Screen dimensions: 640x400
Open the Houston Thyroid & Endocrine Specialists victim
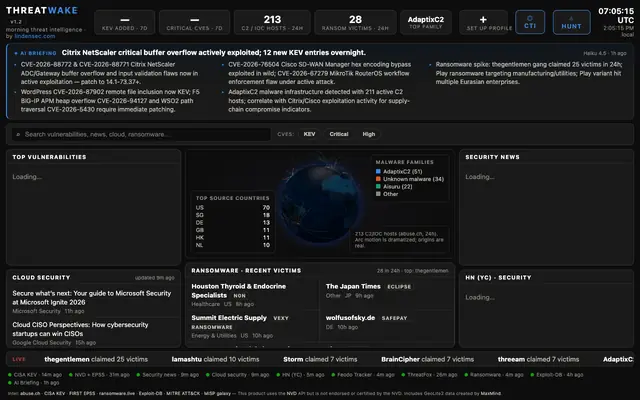pyautogui.click(x=238, y=291)
